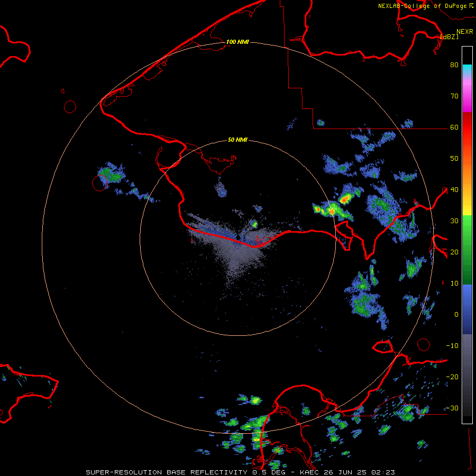Click the -10 tick label on the color scale
Image resolution: width=476 pixels, height=476 pixels.
tap(452, 346)
